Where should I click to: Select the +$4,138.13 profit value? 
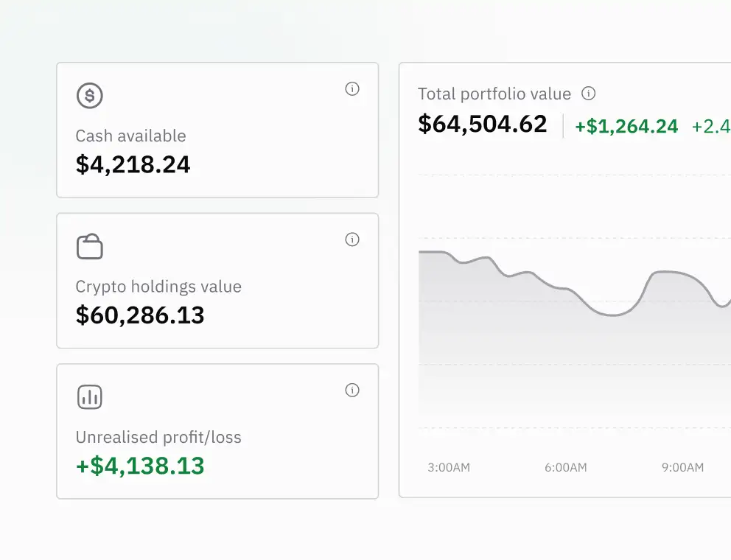pyautogui.click(x=140, y=466)
